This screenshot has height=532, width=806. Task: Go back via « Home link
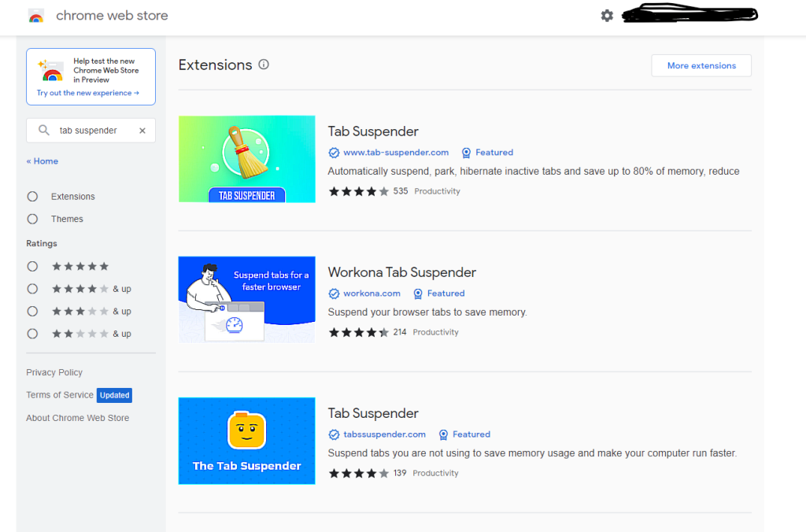click(x=43, y=161)
